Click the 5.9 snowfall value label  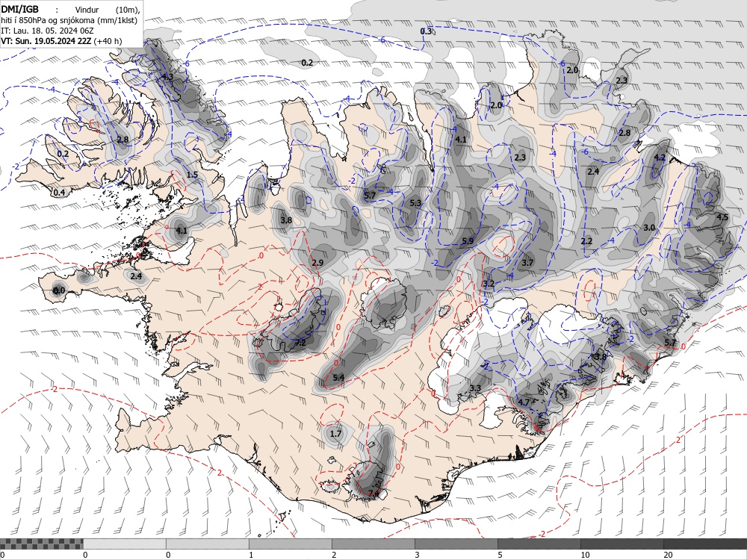(x=468, y=241)
